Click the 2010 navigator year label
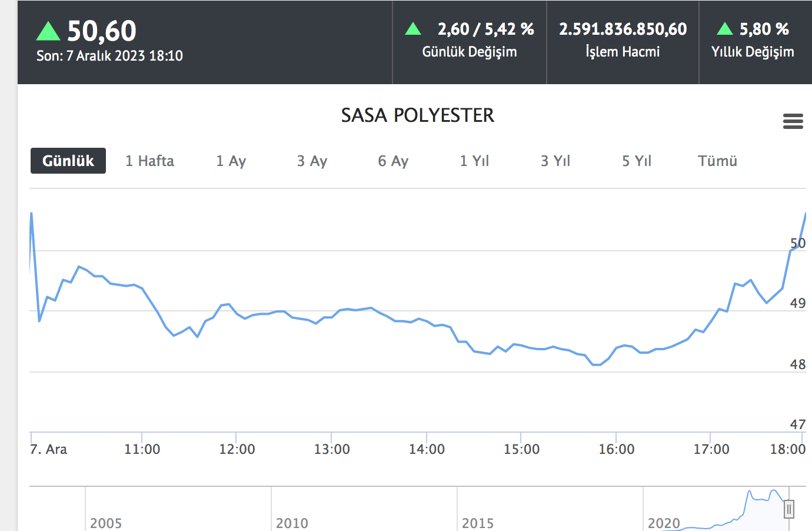The image size is (812, 531). (x=292, y=523)
